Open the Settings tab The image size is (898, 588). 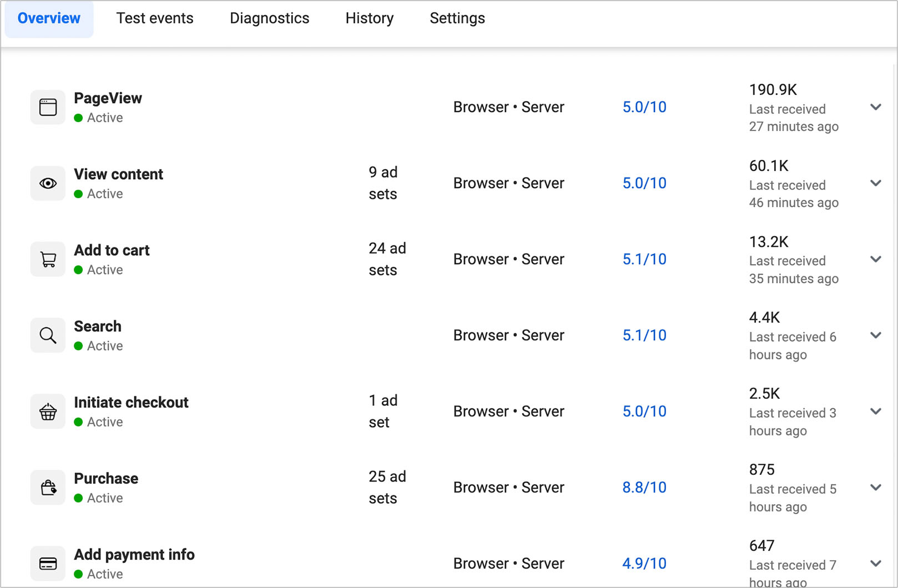[457, 18]
